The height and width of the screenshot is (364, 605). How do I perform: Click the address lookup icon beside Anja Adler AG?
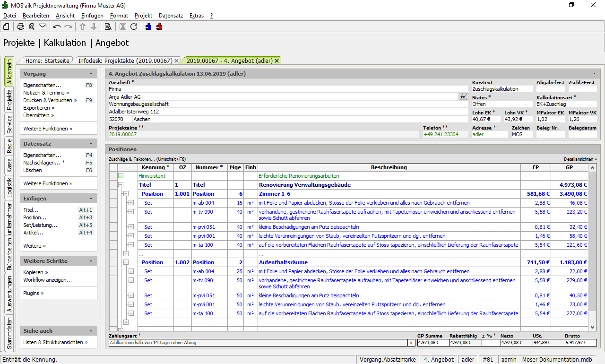[463, 96]
